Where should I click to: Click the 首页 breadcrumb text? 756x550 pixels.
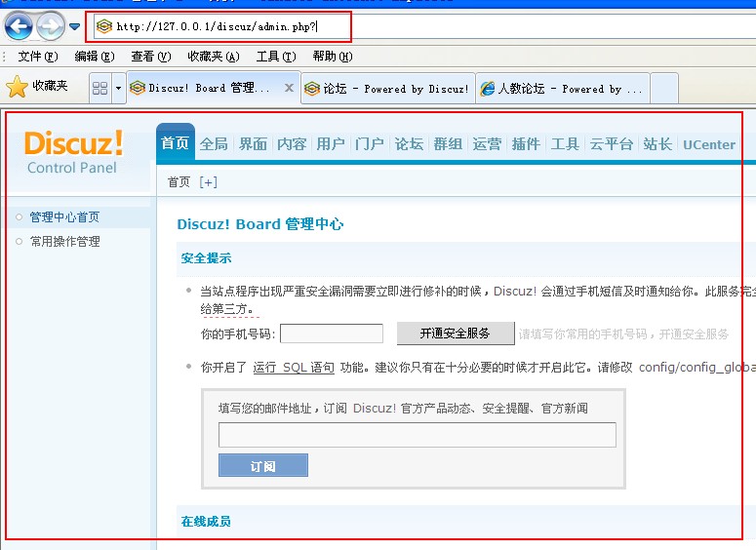click(x=179, y=182)
